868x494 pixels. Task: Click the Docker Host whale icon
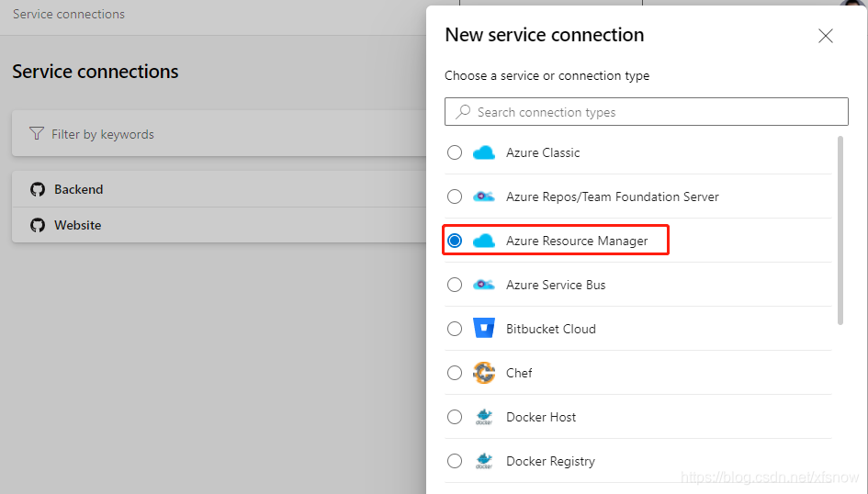pyautogui.click(x=484, y=417)
